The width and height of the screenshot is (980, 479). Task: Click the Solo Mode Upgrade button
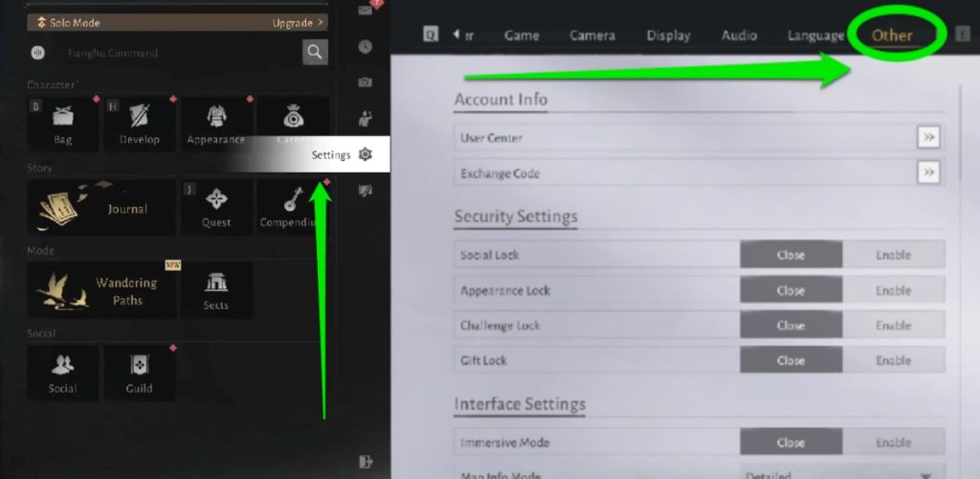coord(298,22)
